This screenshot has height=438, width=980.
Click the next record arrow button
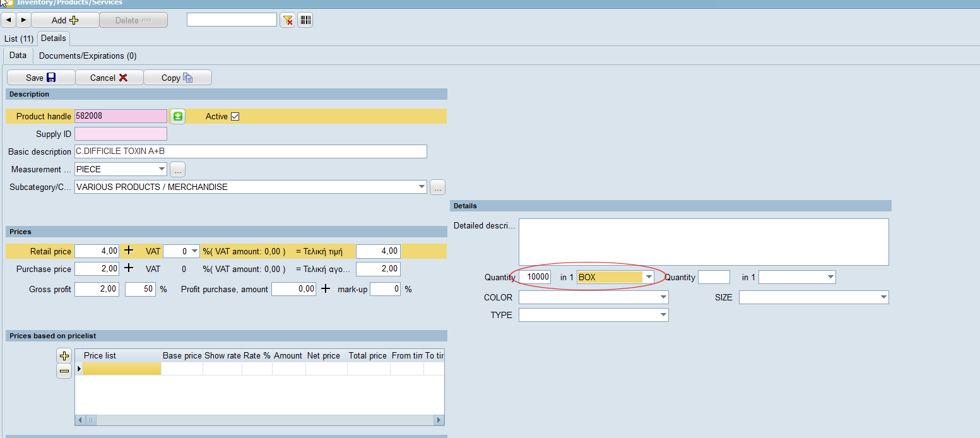click(x=23, y=20)
